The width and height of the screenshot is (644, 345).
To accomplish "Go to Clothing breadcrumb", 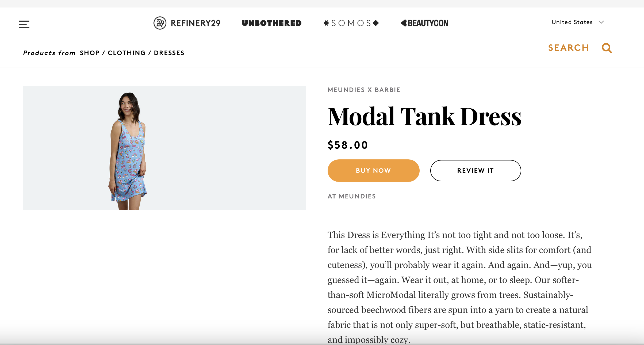I will coord(126,53).
